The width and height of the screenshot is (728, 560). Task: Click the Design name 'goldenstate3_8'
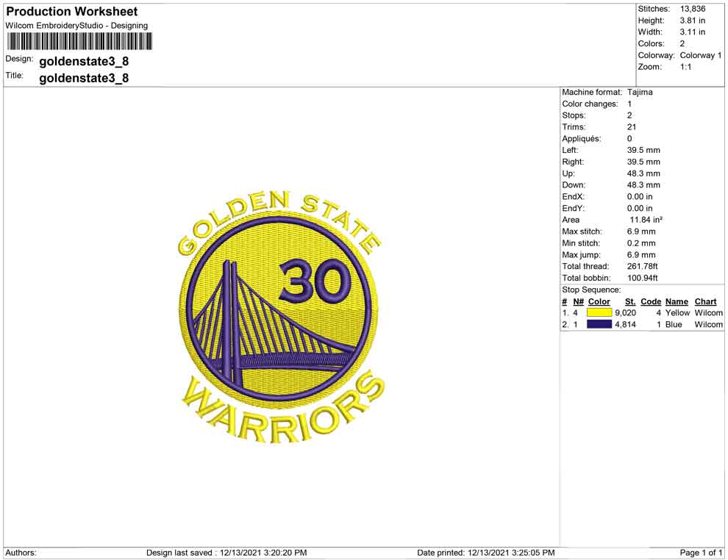coord(84,61)
